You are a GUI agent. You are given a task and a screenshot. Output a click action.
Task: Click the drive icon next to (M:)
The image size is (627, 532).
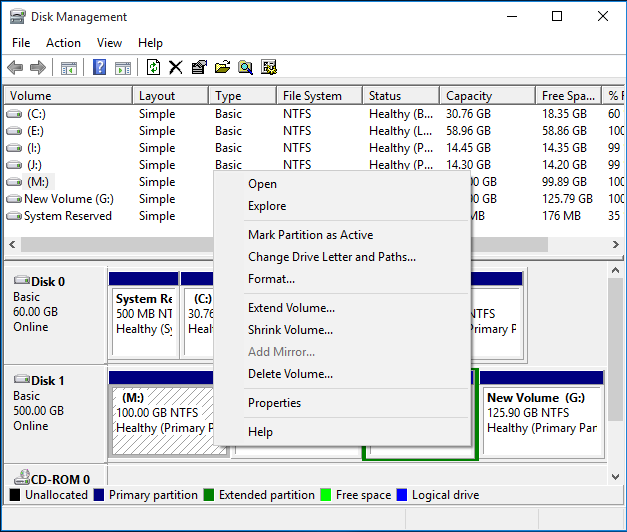coord(14,182)
